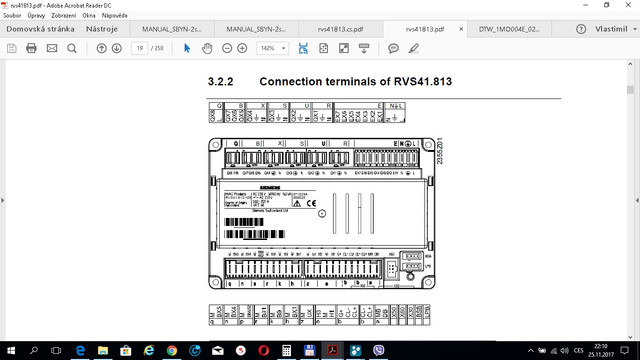Choose the Selection arrow tool
The image size is (640, 360).
tap(187, 48)
